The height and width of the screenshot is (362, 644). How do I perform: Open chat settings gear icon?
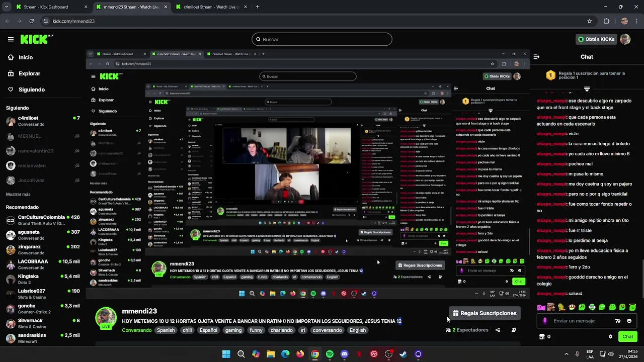[x=610, y=336]
